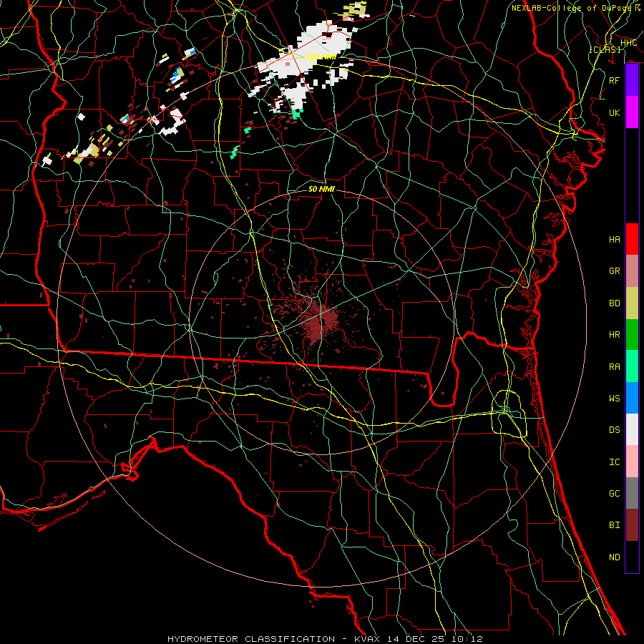Click the WS legend label

coord(614,398)
